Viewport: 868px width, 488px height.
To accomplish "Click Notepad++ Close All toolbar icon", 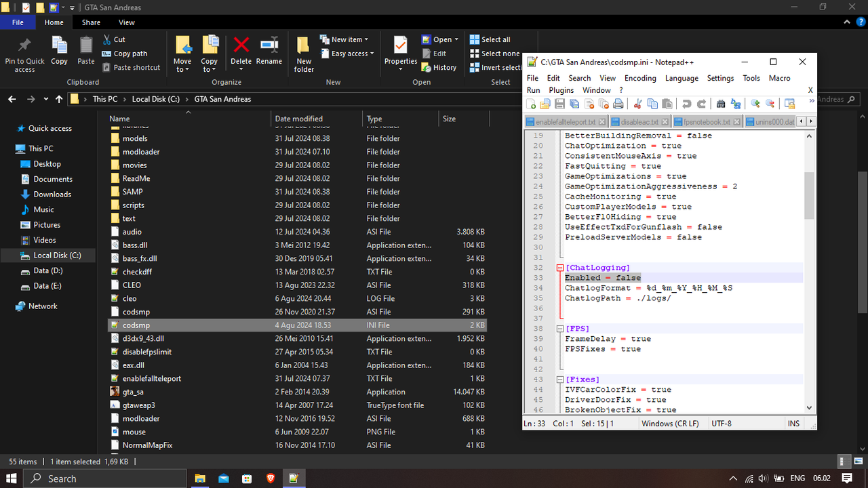I will [604, 104].
